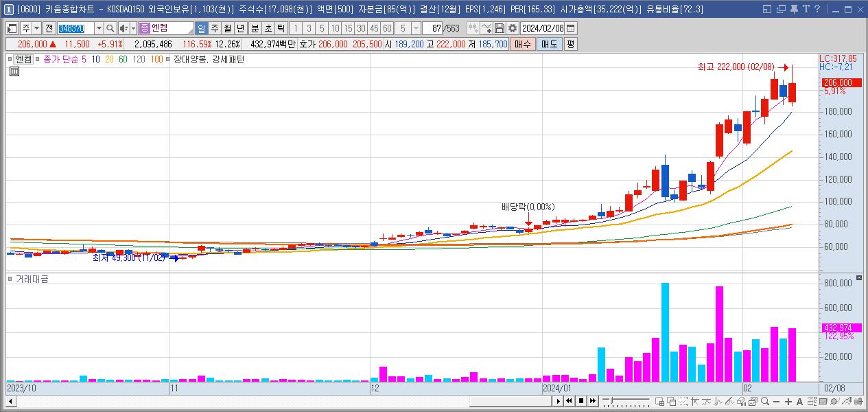Viewport: 868px width, 412px height.
Task: Click the stock code search magnifier icon
Action: tap(110, 28)
